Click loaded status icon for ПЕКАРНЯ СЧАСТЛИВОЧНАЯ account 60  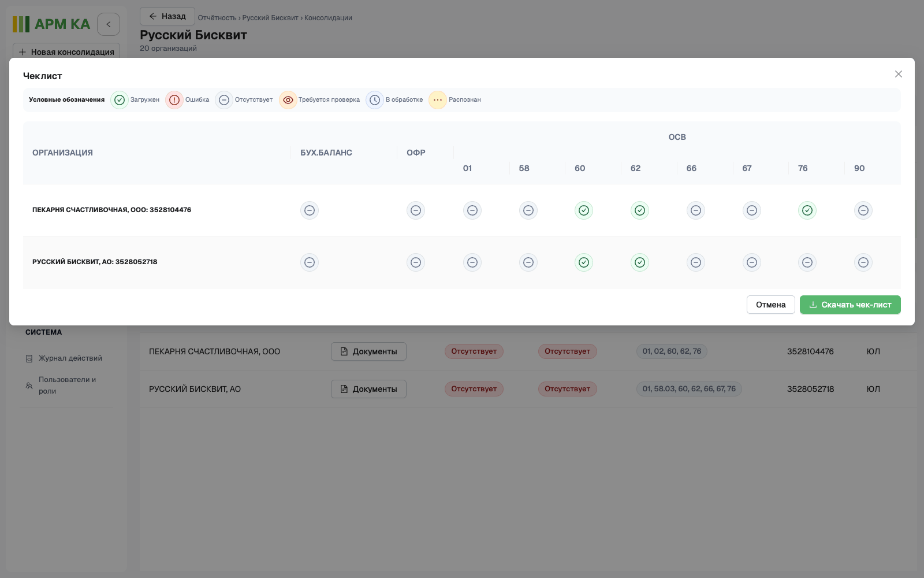(x=584, y=210)
